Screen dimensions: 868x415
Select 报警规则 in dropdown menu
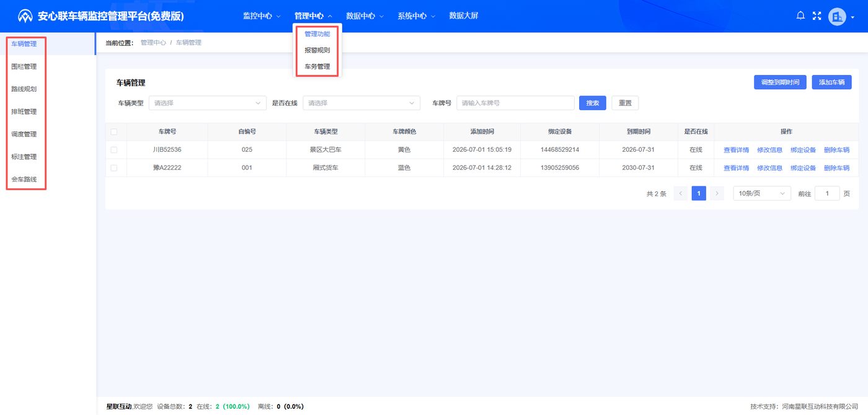pos(317,50)
